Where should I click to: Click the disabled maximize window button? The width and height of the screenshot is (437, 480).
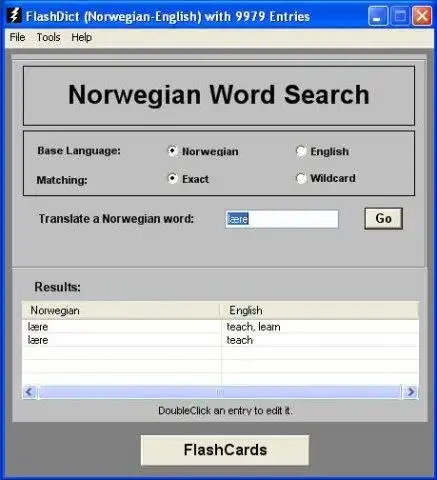point(400,16)
